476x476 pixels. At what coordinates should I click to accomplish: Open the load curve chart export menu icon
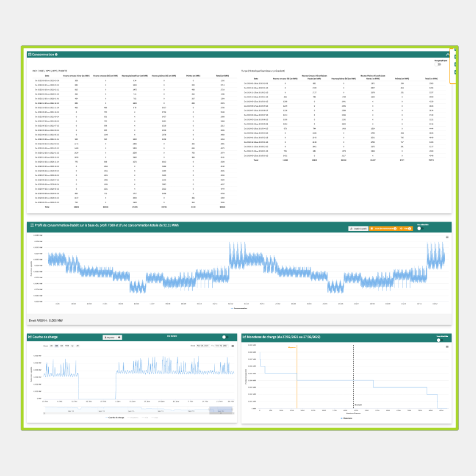coord(233,346)
